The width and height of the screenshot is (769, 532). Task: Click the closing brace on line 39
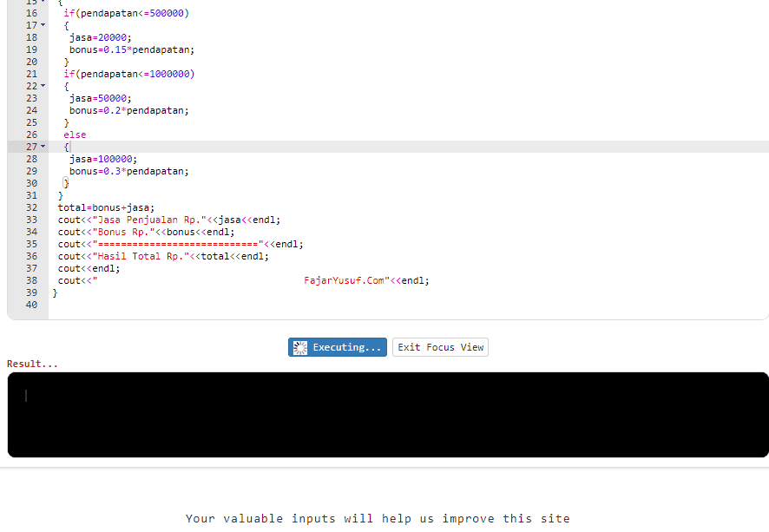(55, 292)
